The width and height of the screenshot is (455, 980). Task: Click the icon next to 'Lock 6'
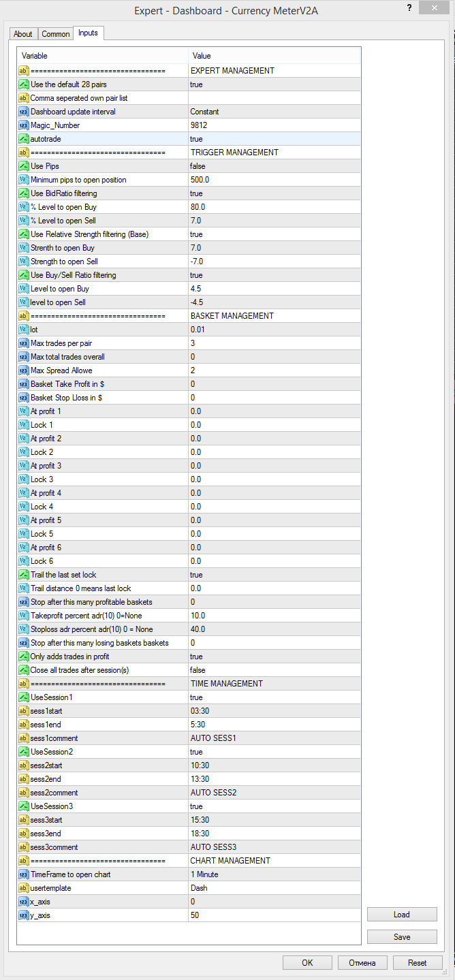click(x=23, y=561)
